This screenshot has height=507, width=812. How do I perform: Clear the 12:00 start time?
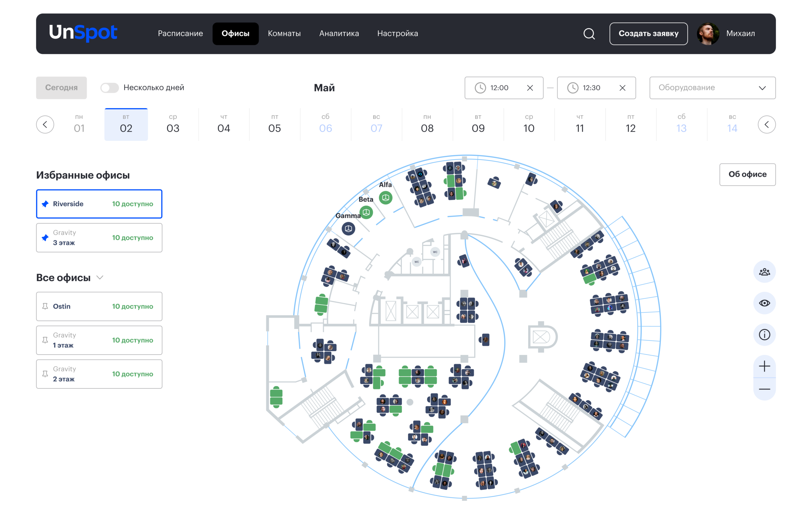[530, 88]
